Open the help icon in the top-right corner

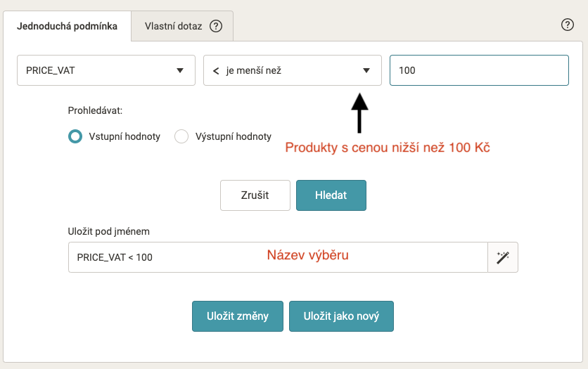tap(568, 25)
